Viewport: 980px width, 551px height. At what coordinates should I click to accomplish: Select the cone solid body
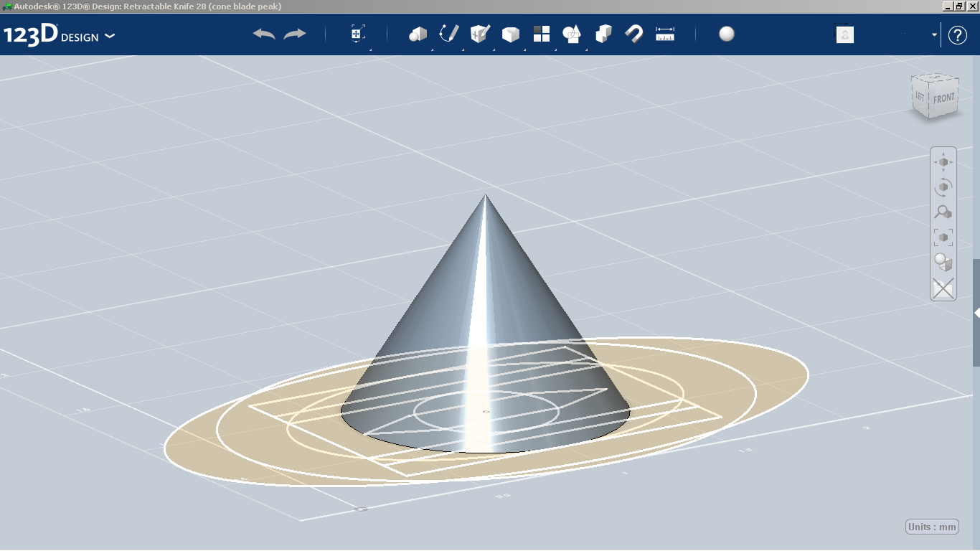pyautogui.click(x=485, y=323)
